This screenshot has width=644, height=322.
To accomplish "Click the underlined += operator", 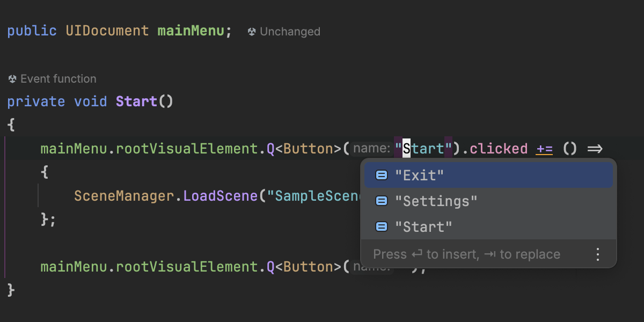I will [x=544, y=149].
